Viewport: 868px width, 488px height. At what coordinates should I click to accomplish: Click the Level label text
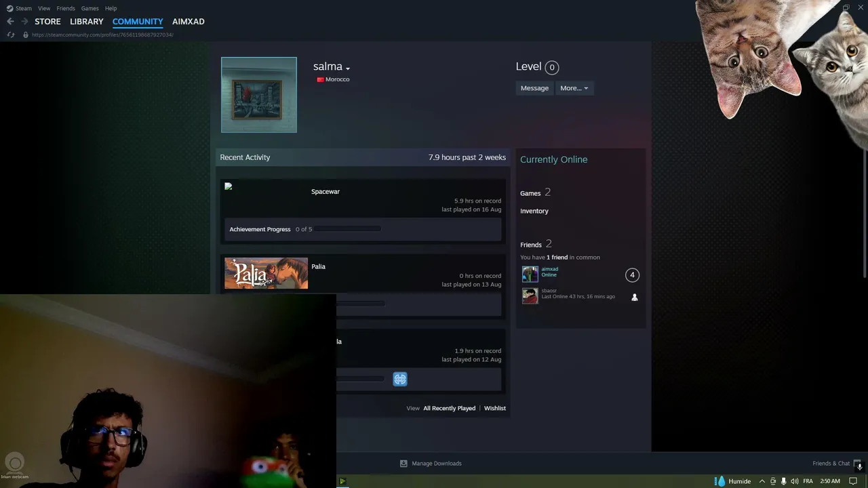pyautogui.click(x=528, y=66)
